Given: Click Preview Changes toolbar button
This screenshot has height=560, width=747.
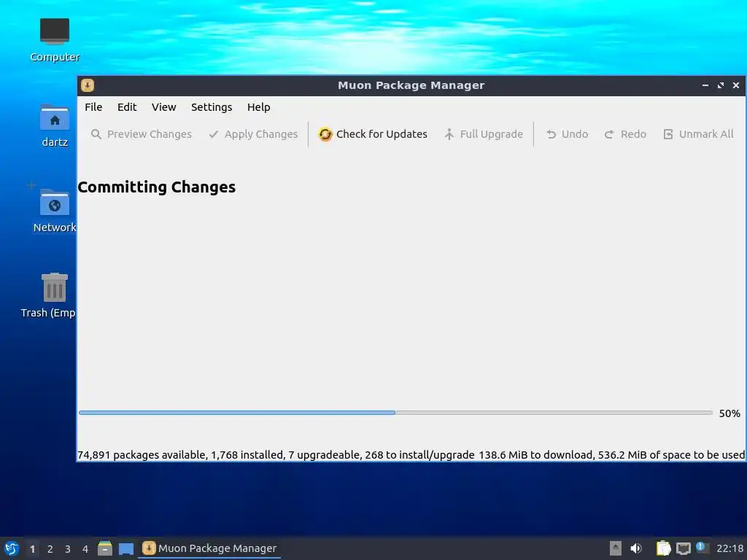Looking at the screenshot, I should 142,134.
